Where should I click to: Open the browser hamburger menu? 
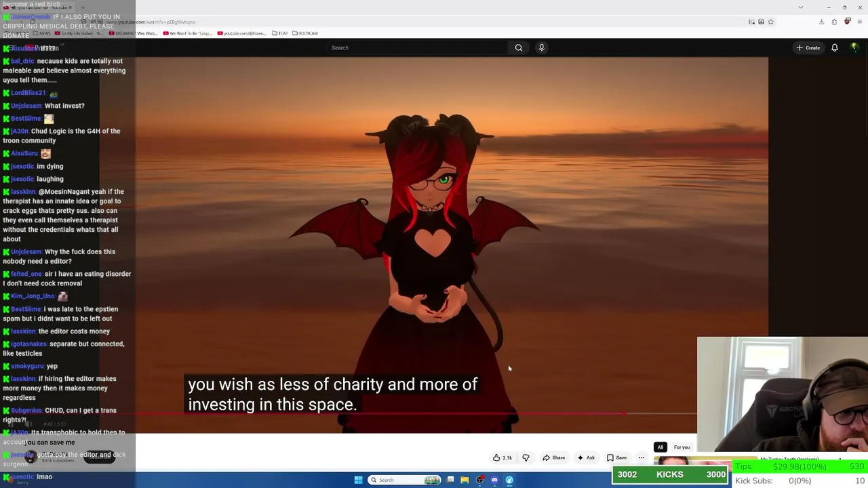click(860, 22)
